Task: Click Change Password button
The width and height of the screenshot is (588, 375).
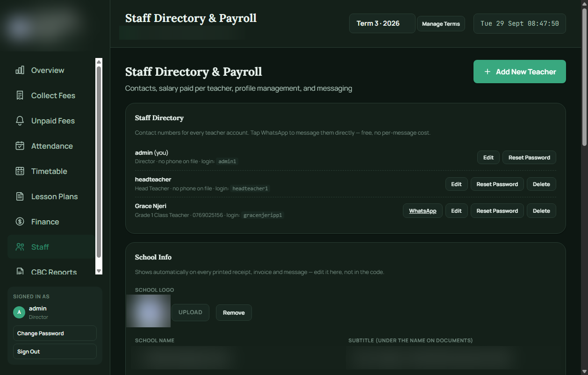Action: pos(55,333)
